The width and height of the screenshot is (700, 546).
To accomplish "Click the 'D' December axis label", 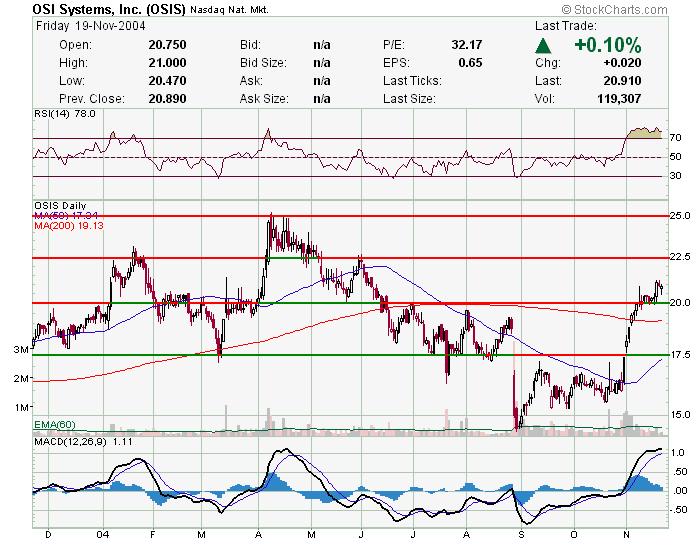I will 48,534.
